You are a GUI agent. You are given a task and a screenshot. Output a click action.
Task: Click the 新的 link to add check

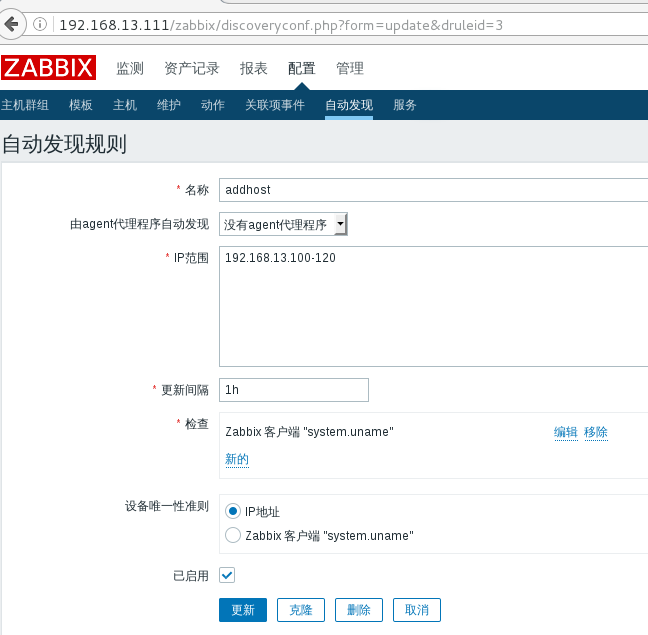click(x=237, y=459)
